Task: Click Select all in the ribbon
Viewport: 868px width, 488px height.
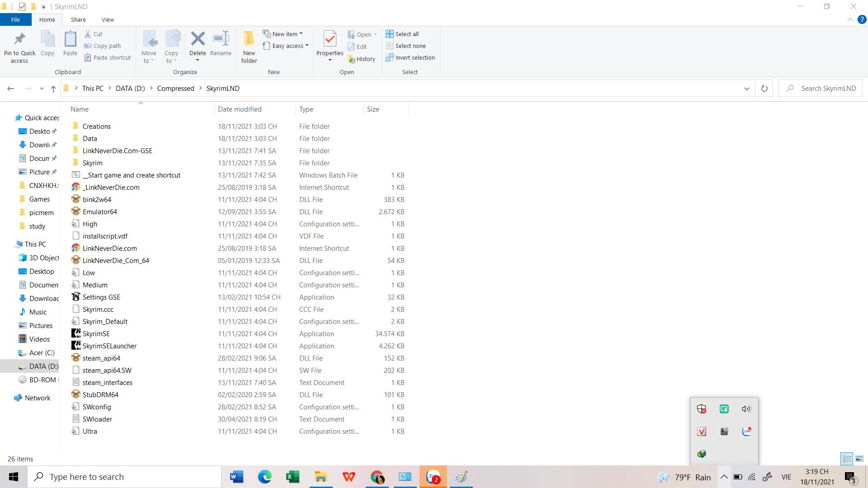Action: (402, 34)
